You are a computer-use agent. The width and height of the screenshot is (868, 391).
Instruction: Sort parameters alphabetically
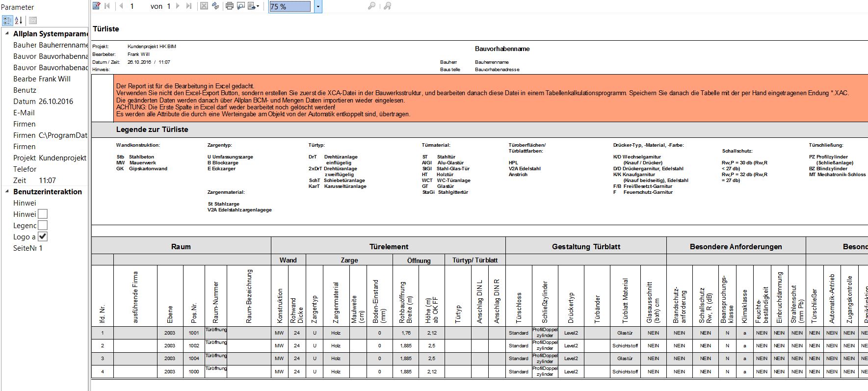click(19, 21)
